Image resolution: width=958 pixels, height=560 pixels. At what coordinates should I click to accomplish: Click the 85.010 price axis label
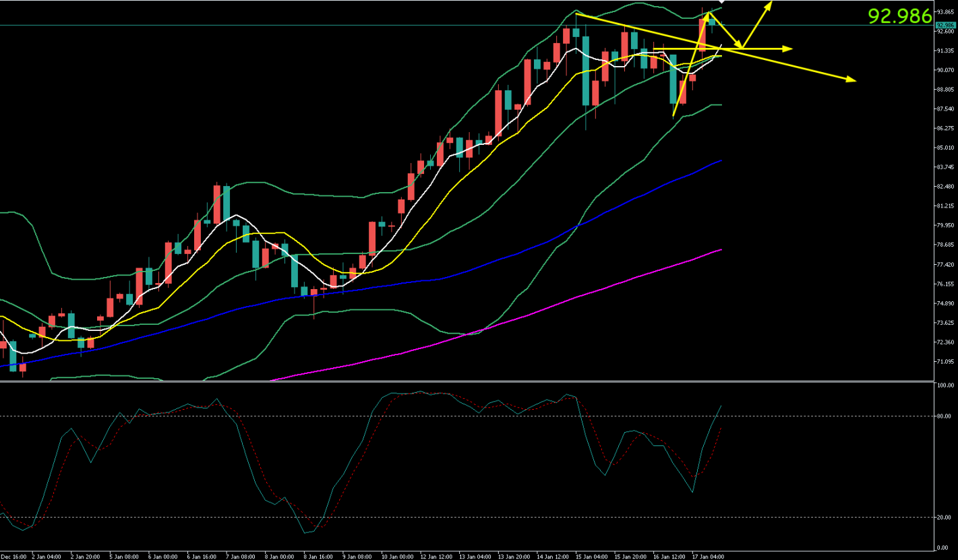coord(944,148)
